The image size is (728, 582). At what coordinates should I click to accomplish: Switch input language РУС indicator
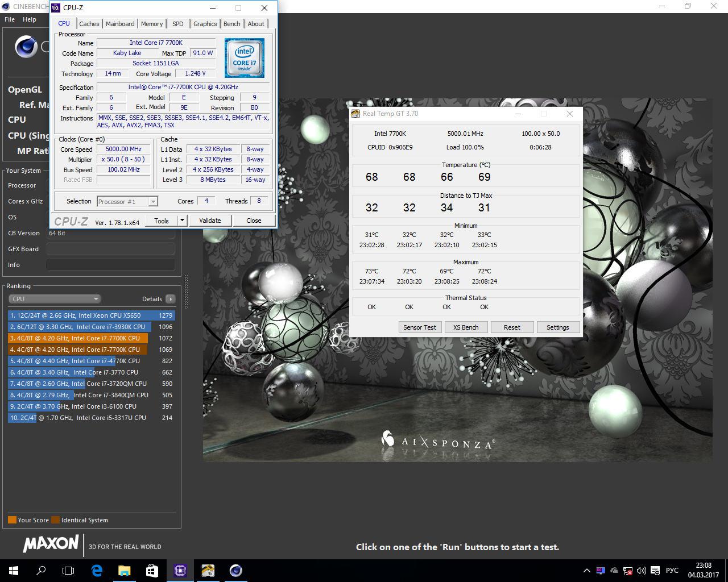pos(672,571)
